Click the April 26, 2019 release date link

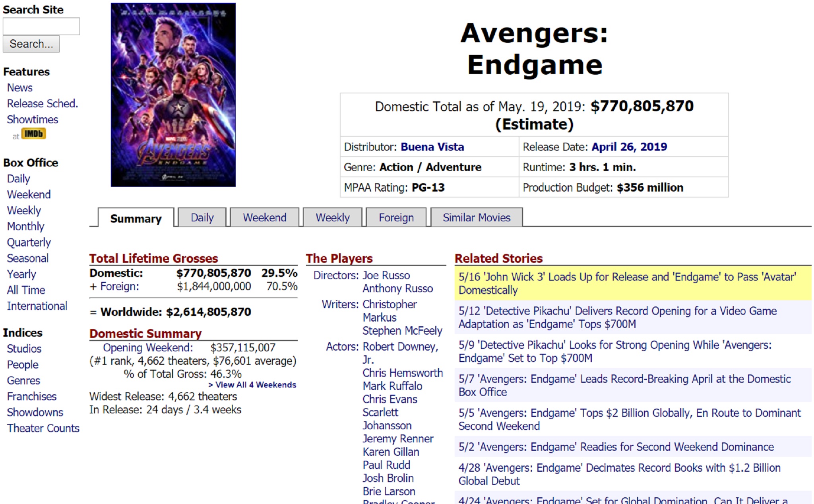(629, 147)
